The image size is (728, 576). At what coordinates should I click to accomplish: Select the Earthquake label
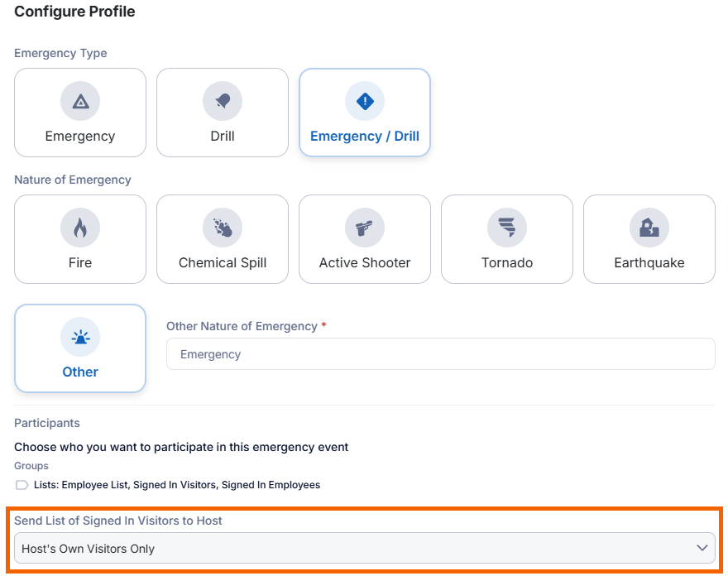click(649, 263)
